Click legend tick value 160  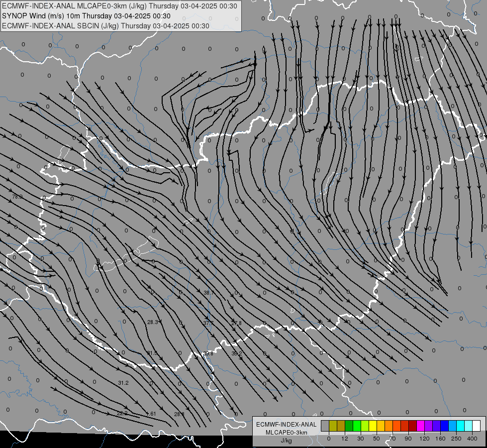click(x=440, y=439)
